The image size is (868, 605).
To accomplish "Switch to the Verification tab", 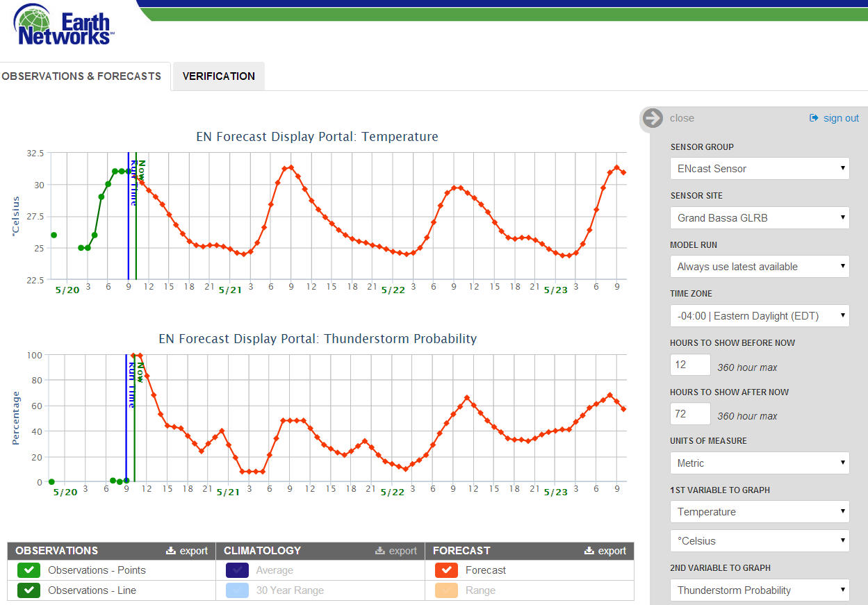I will [x=219, y=76].
